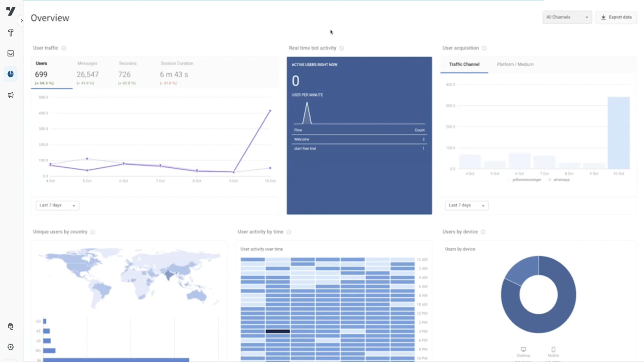The width and height of the screenshot is (644, 362).
Task: Open the inbox panel
Action: 11,53
